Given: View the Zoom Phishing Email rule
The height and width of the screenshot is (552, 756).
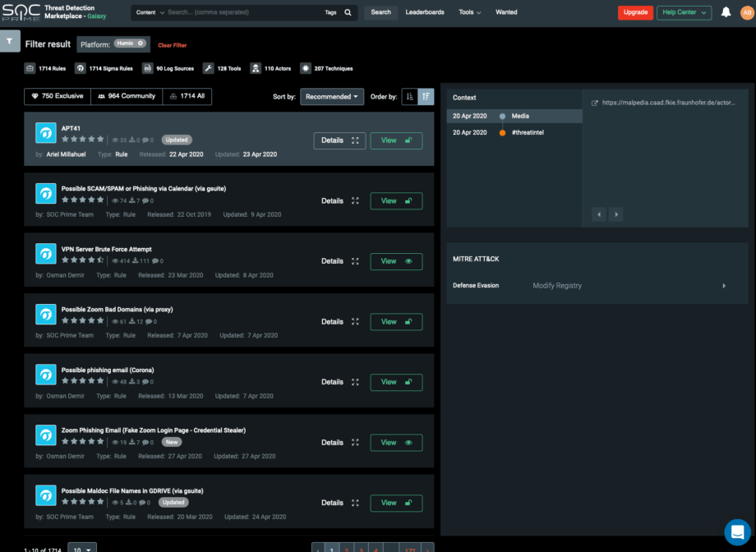Looking at the screenshot, I should (396, 443).
